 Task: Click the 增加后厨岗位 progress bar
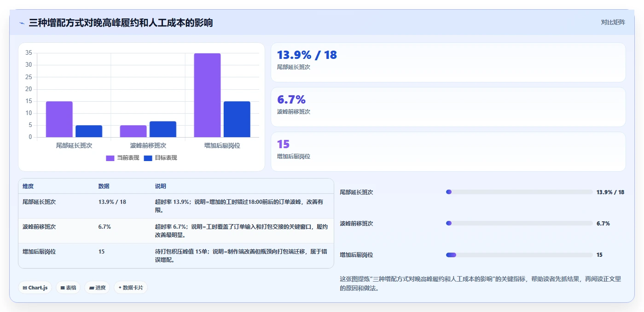click(519, 254)
